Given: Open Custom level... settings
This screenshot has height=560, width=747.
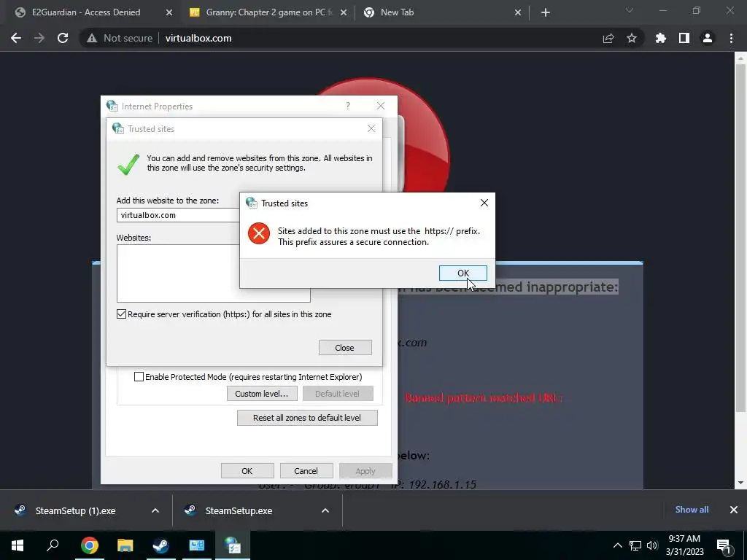Looking at the screenshot, I should click(x=262, y=394).
